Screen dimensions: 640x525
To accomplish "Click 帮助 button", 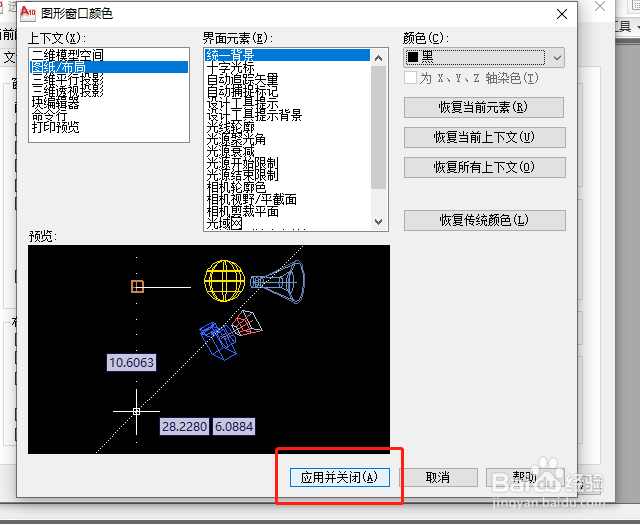I will [524, 477].
